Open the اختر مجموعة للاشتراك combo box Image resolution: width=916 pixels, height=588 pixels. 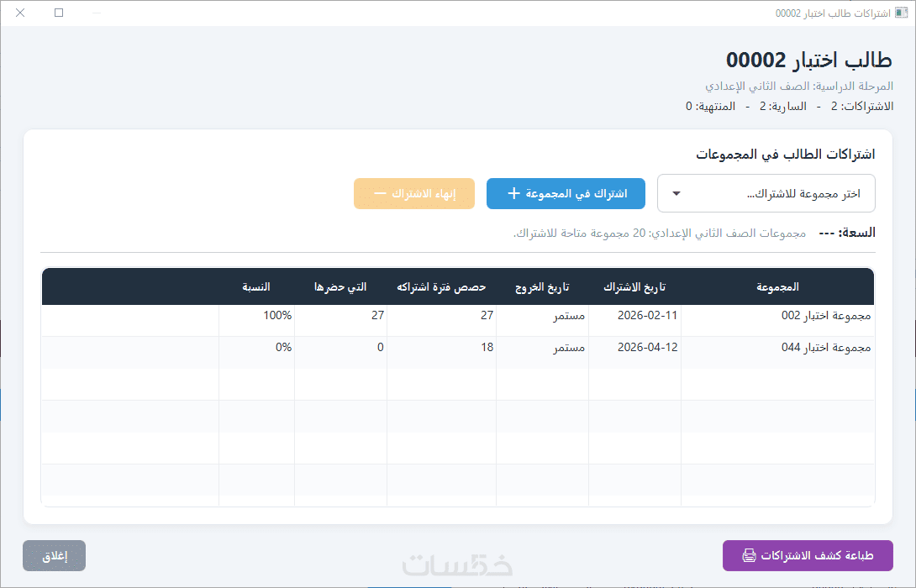pyautogui.click(x=766, y=193)
